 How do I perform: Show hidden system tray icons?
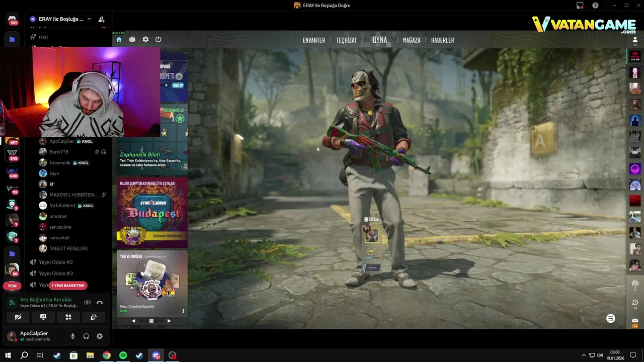click(584, 355)
